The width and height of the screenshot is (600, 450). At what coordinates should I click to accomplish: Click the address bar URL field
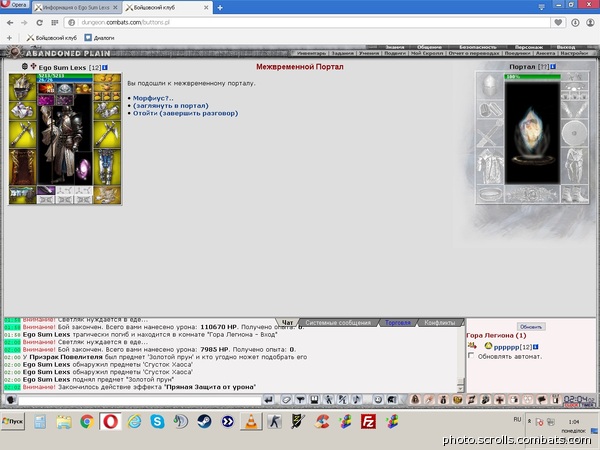click(307, 23)
